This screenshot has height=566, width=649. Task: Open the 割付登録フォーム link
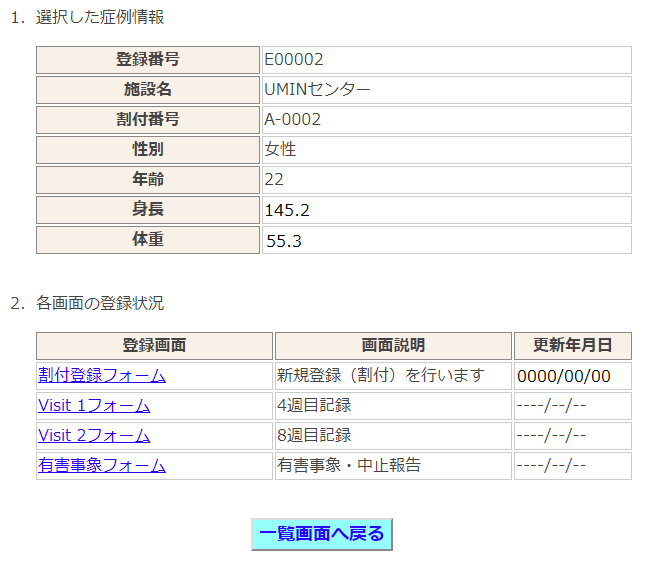pyautogui.click(x=102, y=376)
